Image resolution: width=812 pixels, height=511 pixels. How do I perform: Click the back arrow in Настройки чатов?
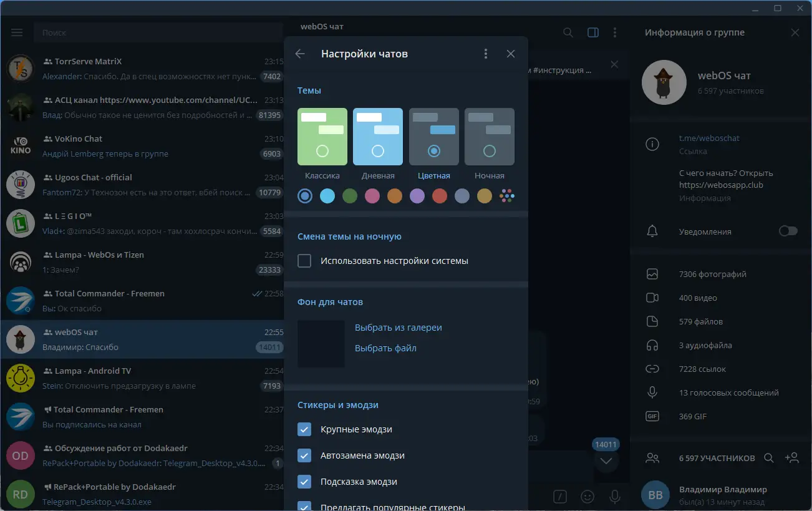(300, 54)
